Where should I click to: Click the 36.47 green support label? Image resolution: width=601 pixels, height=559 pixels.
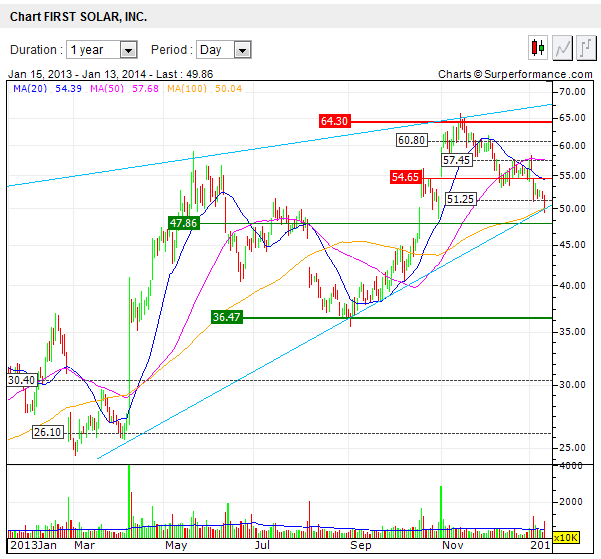tap(227, 317)
